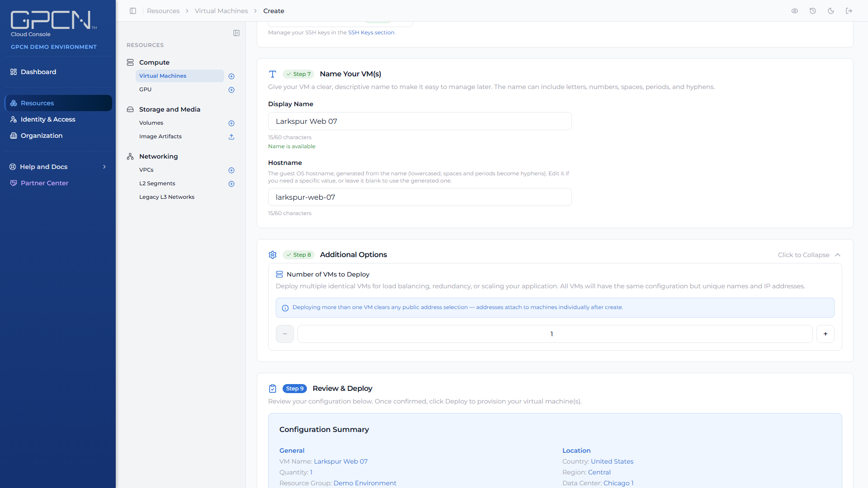Expand Help and Docs chevron
The image size is (868, 488).
104,167
